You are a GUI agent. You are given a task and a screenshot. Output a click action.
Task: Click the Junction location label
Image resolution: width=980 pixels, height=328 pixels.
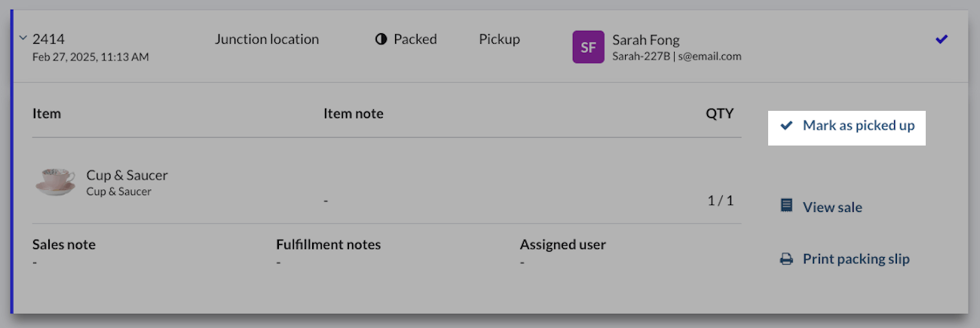[266, 39]
